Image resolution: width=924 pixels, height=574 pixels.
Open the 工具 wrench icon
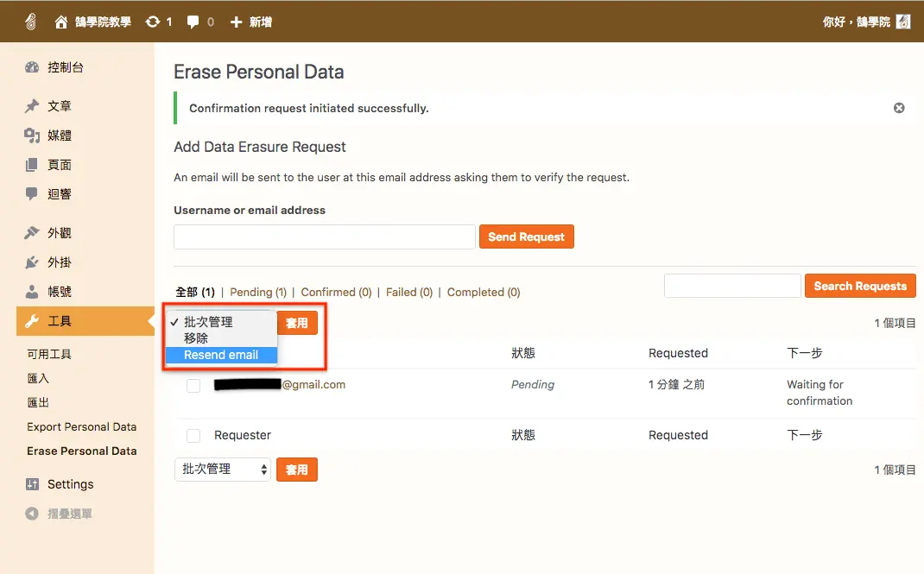coord(32,321)
